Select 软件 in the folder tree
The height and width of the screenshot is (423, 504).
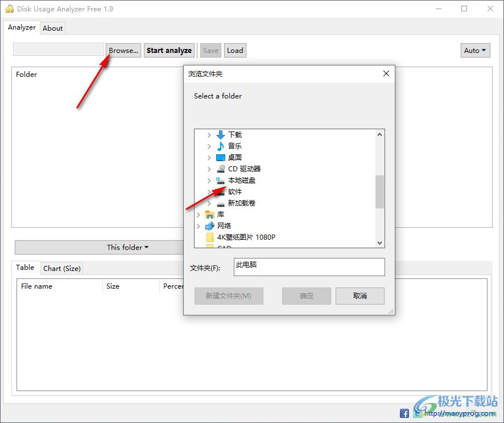(235, 192)
